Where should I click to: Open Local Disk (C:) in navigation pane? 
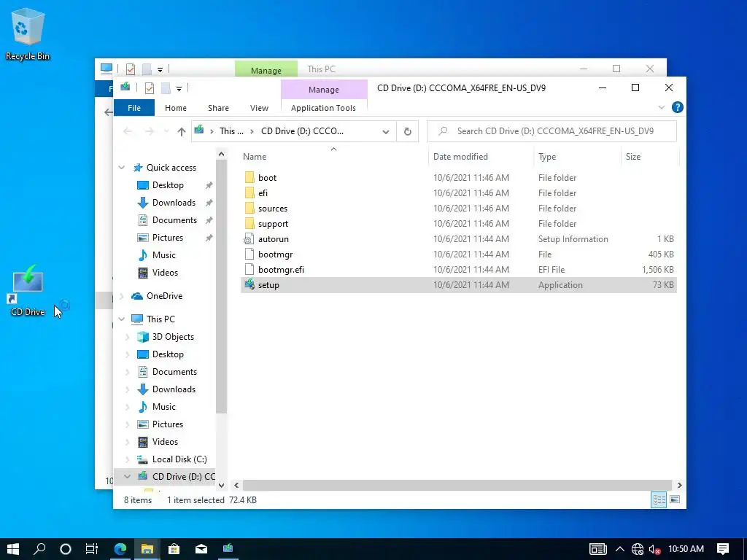coord(179,459)
